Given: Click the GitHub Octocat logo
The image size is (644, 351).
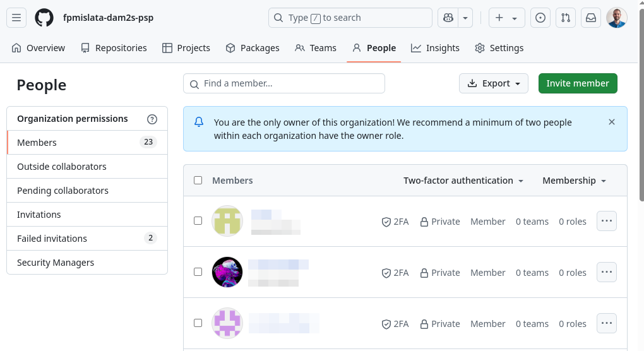Looking at the screenshot, I should [x=44, y=18].
